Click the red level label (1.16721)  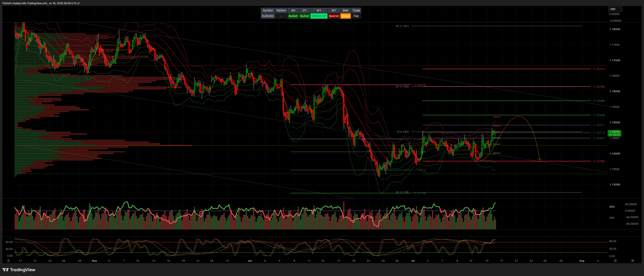click(599, 69)
